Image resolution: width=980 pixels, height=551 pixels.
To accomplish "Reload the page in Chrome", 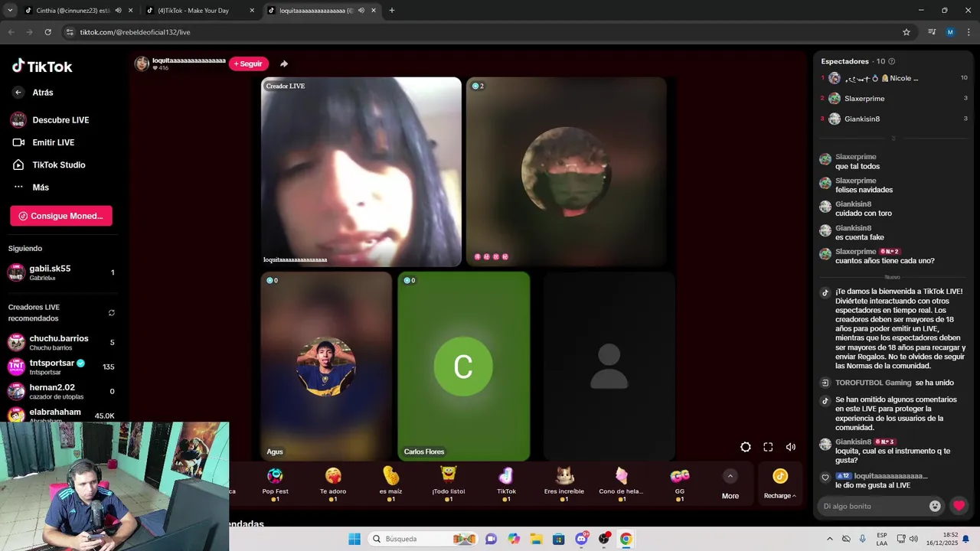I will pyautogui.click(x=47, y=32).
